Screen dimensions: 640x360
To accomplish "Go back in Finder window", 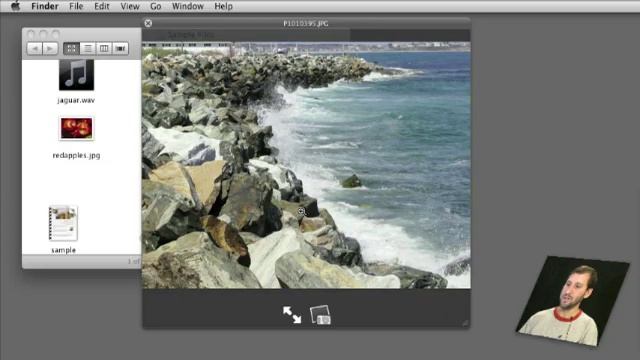I will coord(35,48).
